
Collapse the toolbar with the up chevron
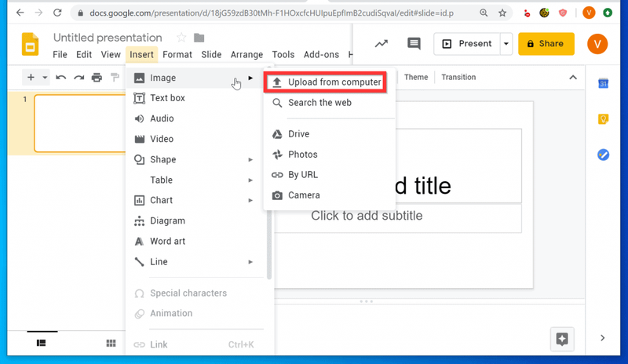(x=573, y=78)
